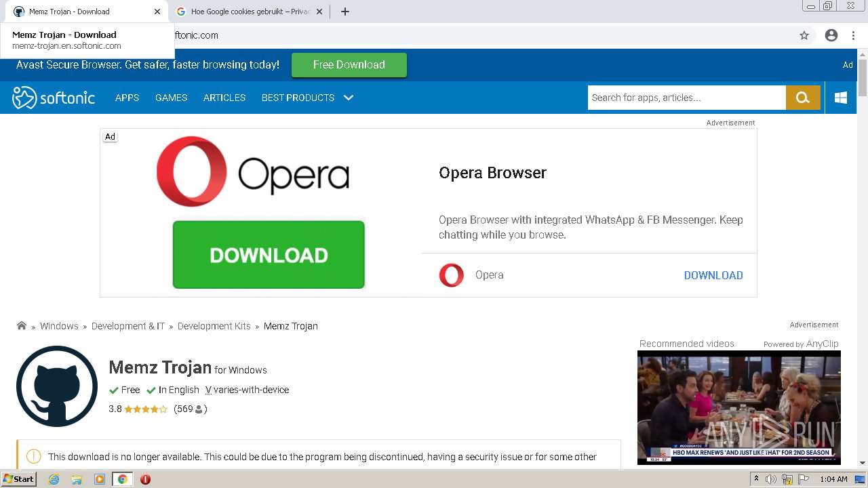Open the media player taskbar icon

(x=100, y=479)
